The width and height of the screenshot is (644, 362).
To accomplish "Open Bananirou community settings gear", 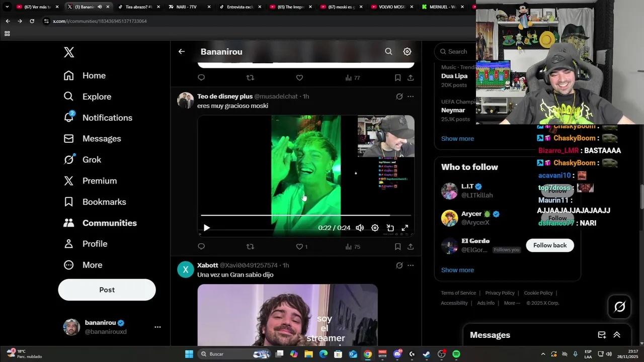I will pyautogui.click(x=407, y=51).
